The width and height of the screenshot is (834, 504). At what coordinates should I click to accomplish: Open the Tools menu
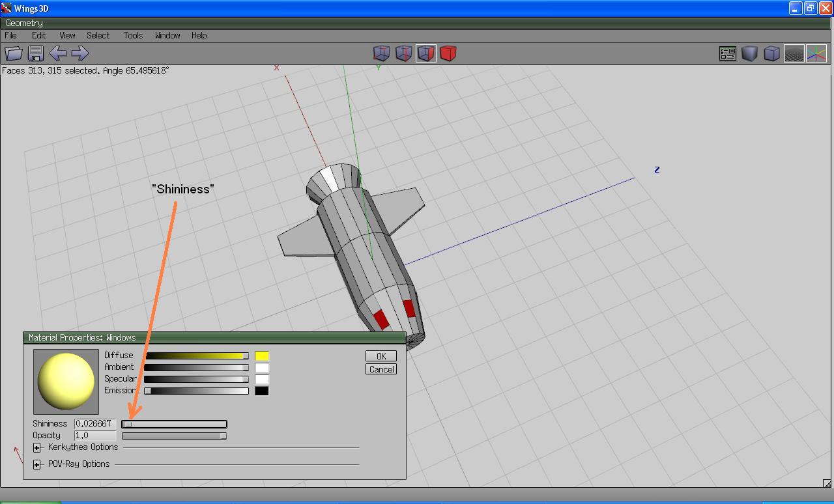[133, 35]
